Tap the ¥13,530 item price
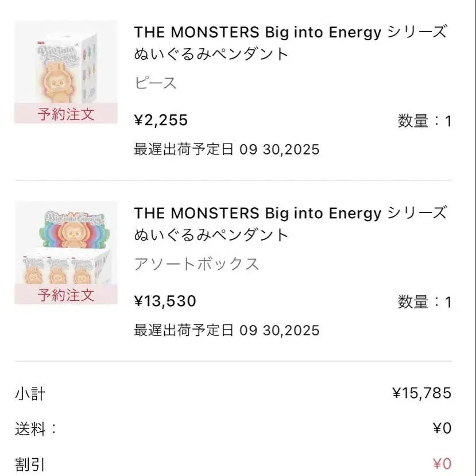This screenshot has width=476, height=476. 165,301
